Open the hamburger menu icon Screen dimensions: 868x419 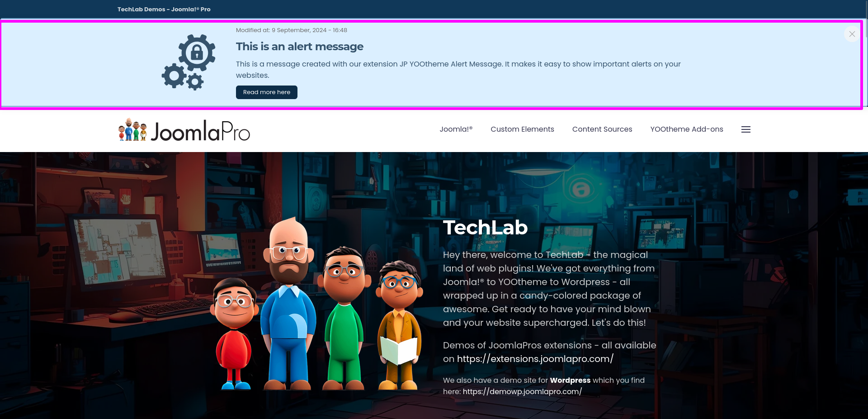point(746,129)
